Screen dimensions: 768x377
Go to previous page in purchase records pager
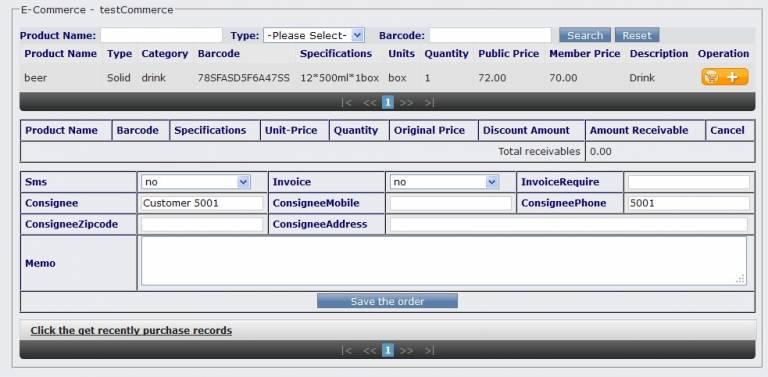(x=369, y=350)
